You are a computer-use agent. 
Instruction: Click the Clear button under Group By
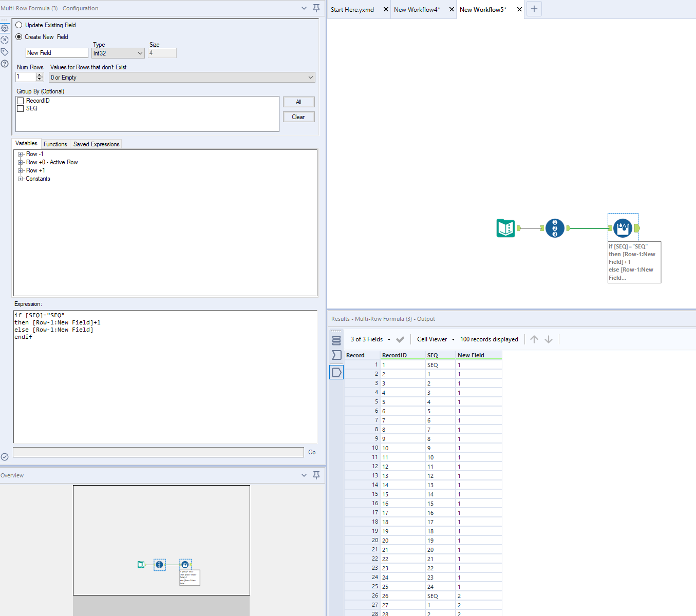click(x=298, y=117)
